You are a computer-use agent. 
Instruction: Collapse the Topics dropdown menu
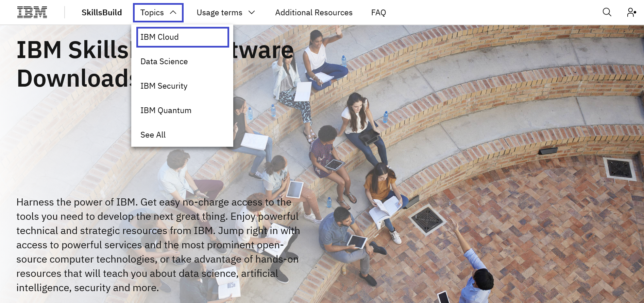[158, 13]
